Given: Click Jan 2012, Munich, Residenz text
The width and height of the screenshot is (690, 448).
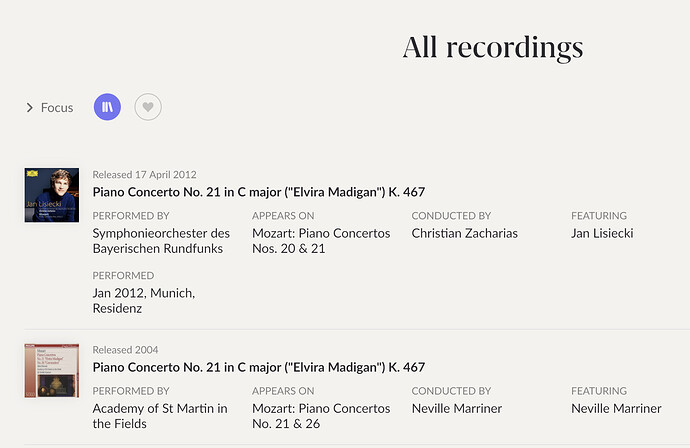Looking at the screenshot, I should pos(144,301).
